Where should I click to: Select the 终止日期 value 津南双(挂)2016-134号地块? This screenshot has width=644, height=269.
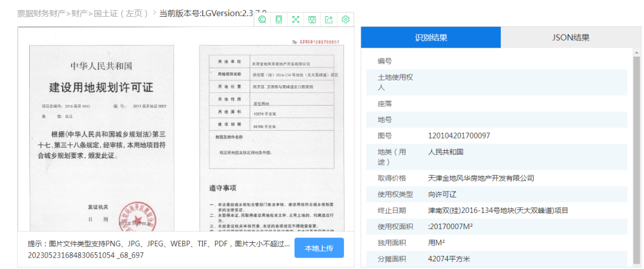498,211
